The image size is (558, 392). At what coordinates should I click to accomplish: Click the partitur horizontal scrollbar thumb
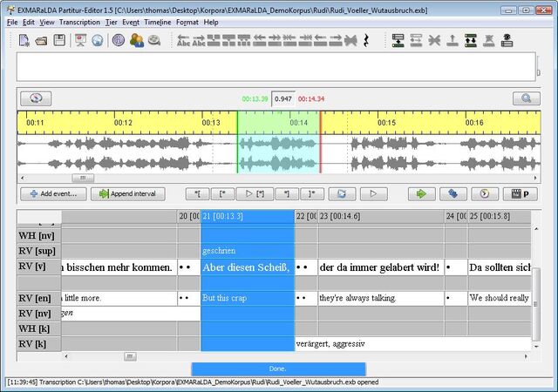click(130, 356)
